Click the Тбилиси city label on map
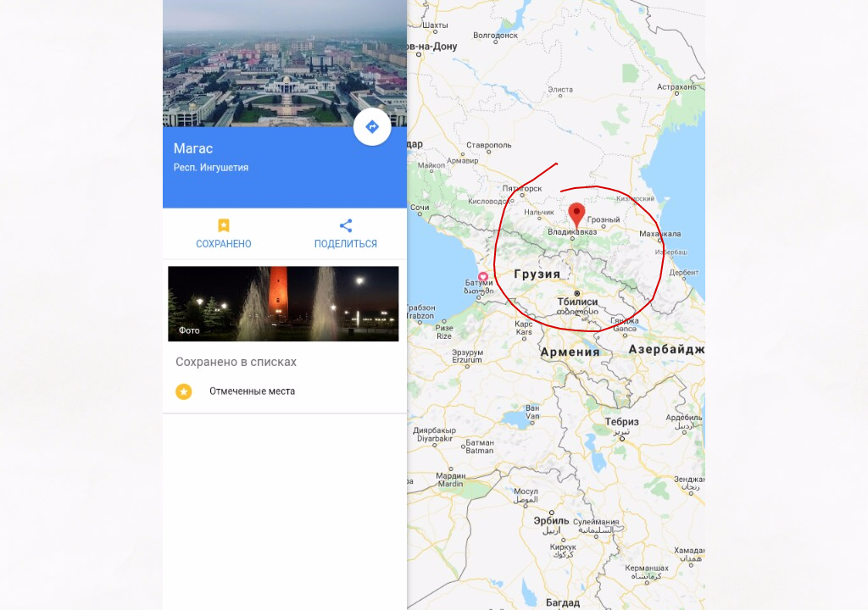The width and height of the screenshot is (868, 610). [577, 302]
